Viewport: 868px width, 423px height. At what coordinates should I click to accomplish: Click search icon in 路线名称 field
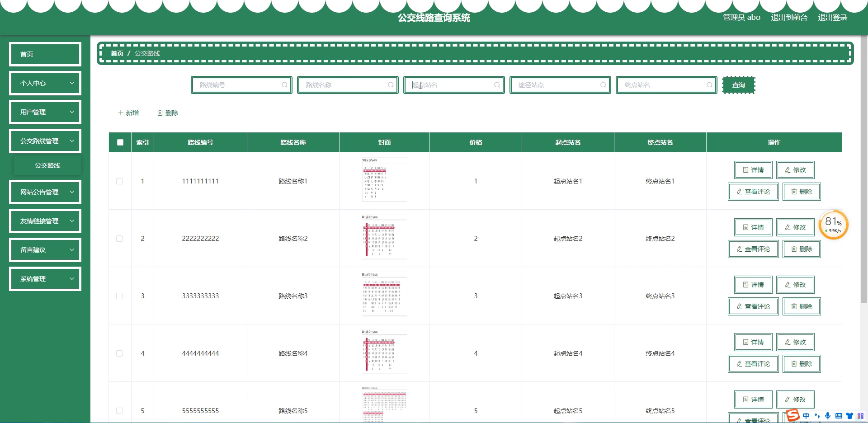click(391, 85)
